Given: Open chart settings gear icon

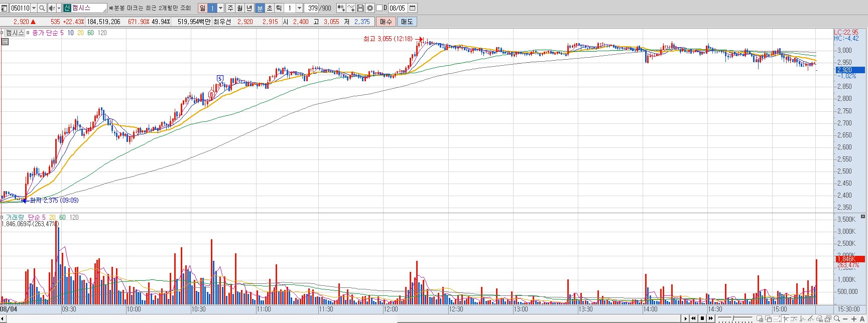Looking at the screenshot, I should 370,8.
